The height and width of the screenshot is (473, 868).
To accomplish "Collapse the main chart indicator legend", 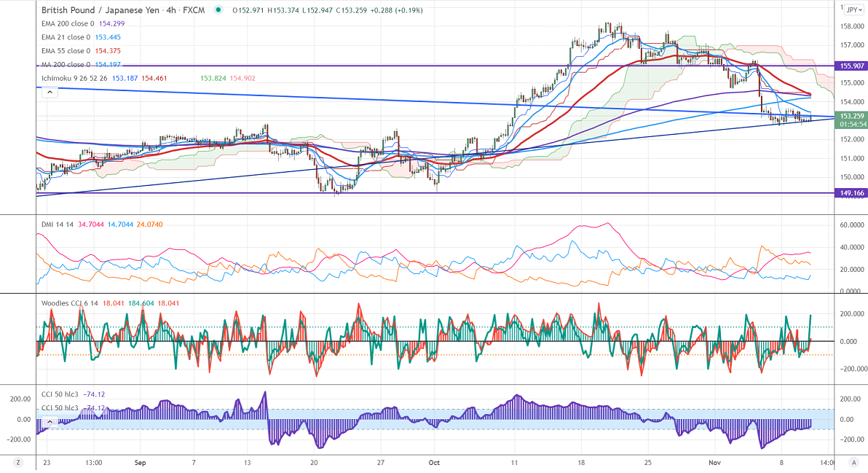I will 50,93.
